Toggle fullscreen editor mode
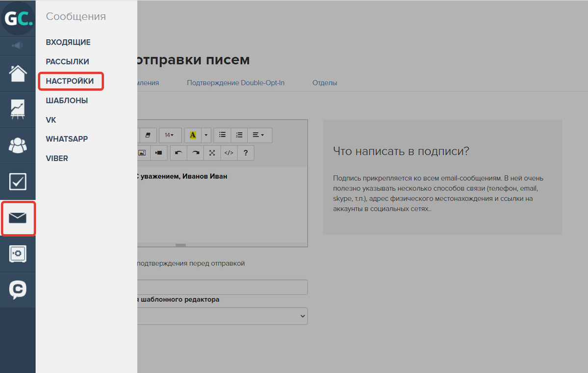 pyautogui.click(x=212, y=153)
